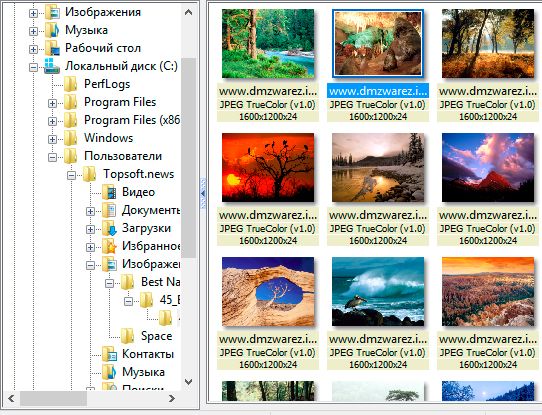Select the highlighted cave thumbnail

(378, 44)
